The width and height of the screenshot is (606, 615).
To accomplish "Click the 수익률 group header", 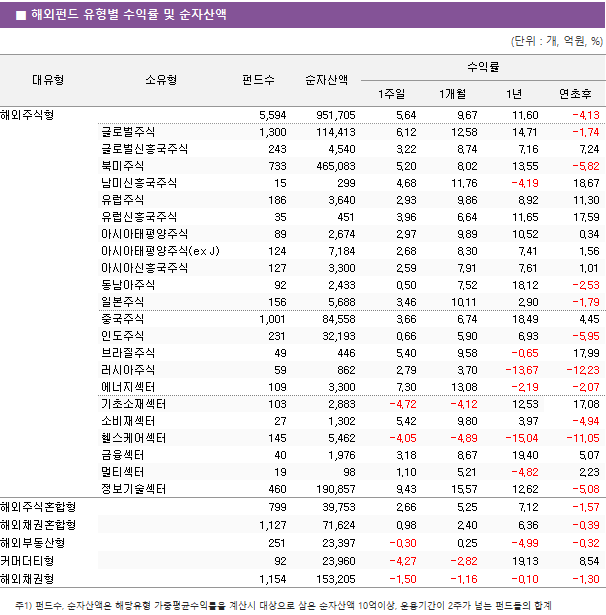I will point(483,67).
